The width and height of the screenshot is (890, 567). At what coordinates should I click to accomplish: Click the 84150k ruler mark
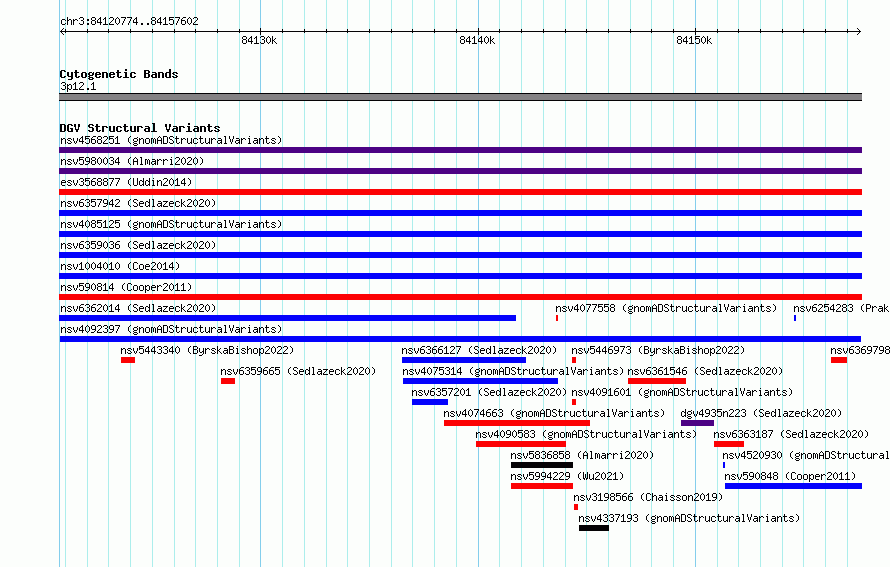pyautogui.click(x=694, y=40)
